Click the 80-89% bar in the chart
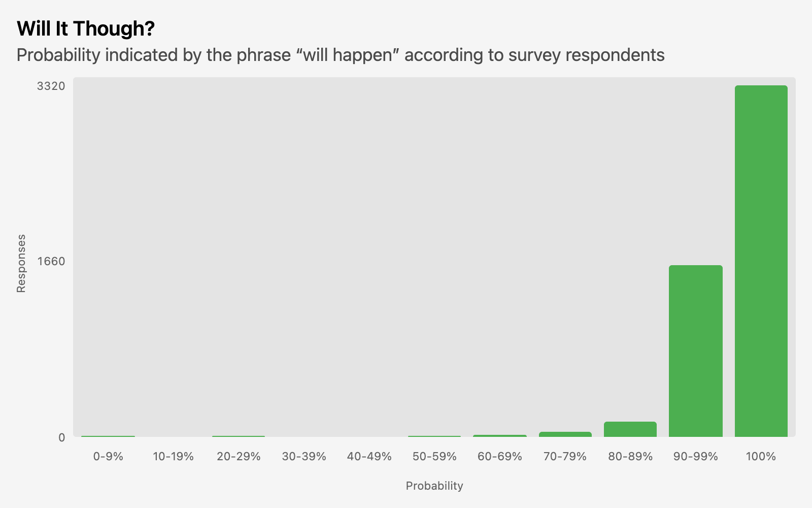This screenshot has width=812, height=508. [630, 429]
